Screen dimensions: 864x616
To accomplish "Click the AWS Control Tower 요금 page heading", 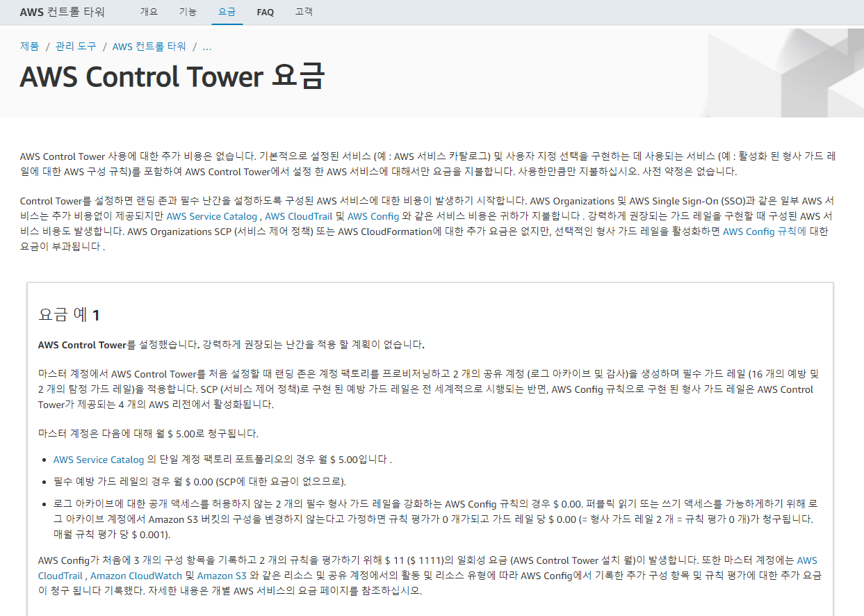I will click(x=172, y=76).
